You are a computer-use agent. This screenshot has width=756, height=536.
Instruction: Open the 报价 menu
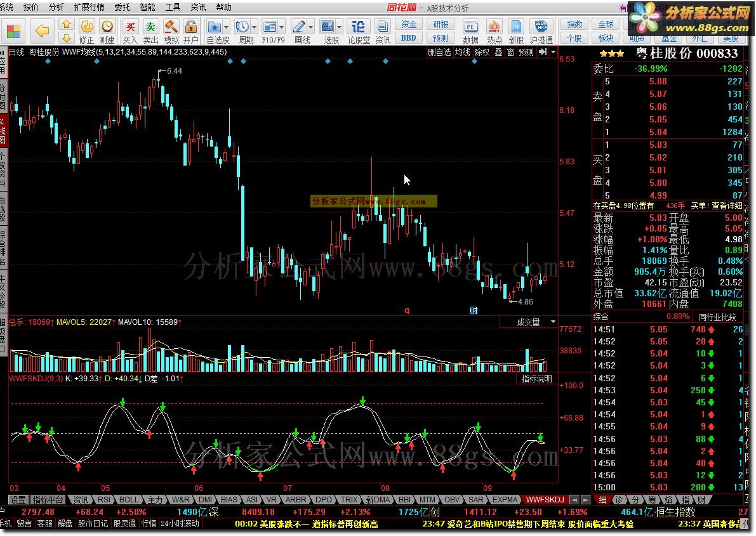coord(31,7)
